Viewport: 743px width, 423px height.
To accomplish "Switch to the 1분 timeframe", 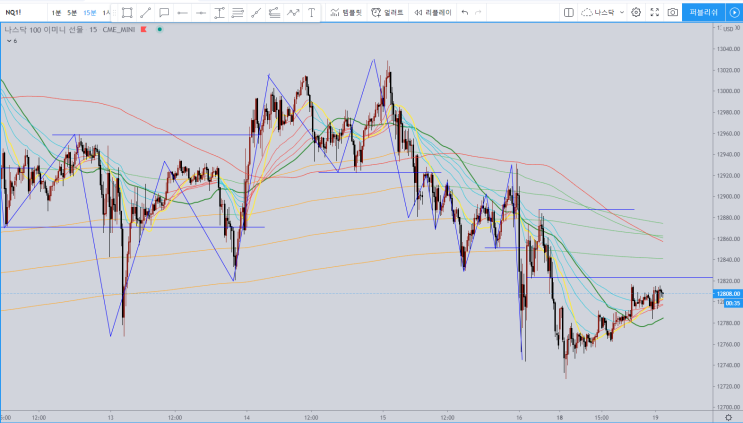I will pyautogui.click(x=56, y=13).
